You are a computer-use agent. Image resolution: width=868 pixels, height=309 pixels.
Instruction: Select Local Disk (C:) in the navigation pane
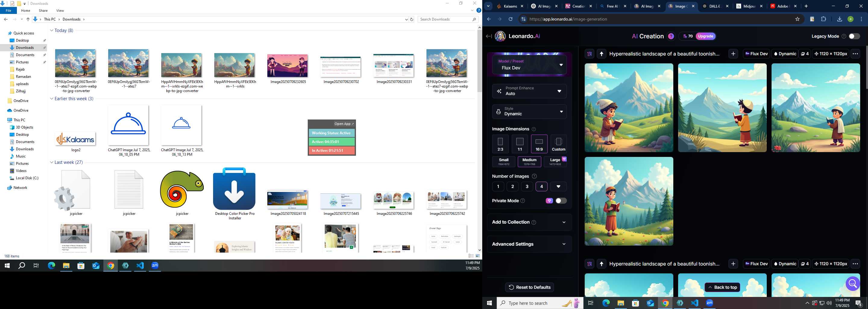(x=27, y=178)
